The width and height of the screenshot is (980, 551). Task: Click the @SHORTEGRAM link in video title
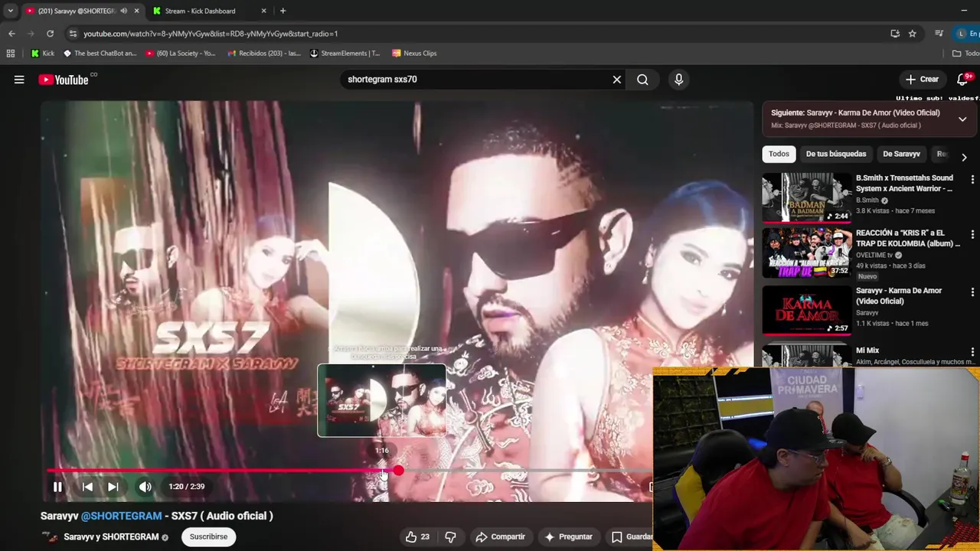(x=121, y=516)
